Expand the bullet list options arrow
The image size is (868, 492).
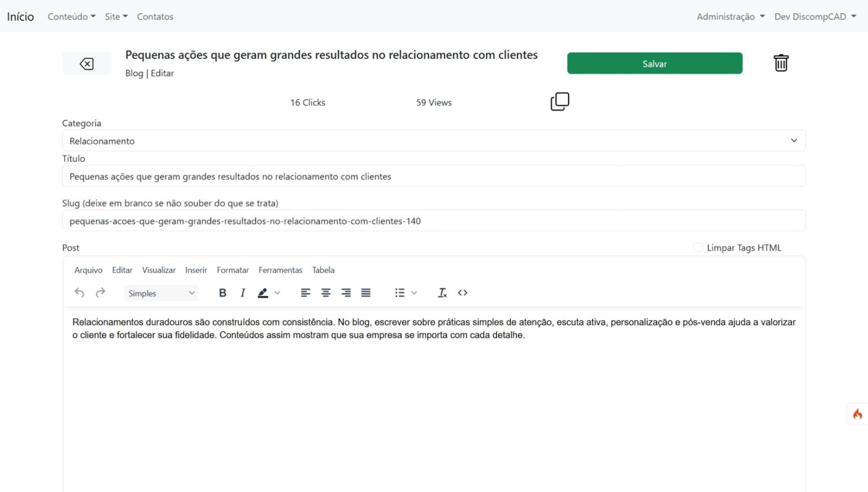coord(414,293)
